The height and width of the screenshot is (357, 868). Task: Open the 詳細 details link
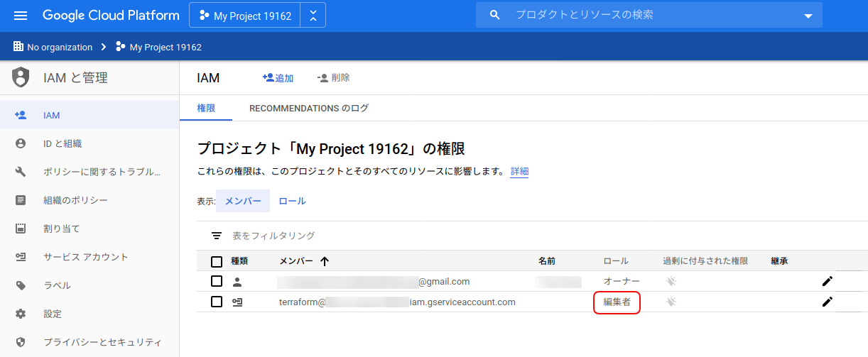coord(519,171)
